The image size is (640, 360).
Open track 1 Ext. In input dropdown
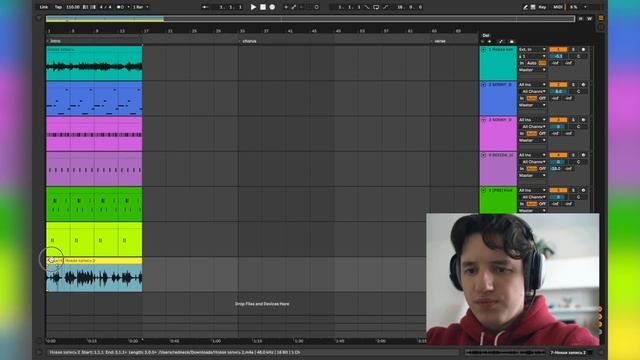(532, 49)
